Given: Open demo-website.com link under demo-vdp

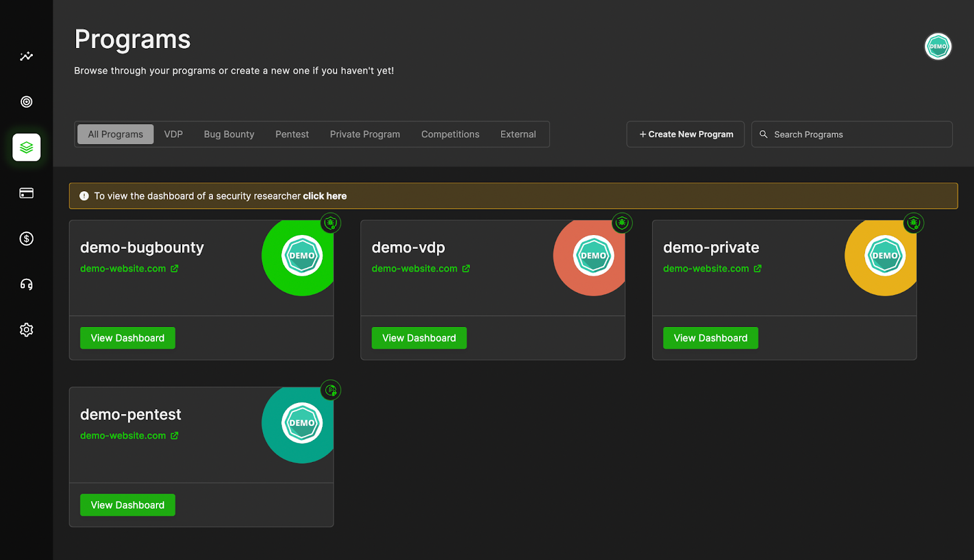Looking at the screenshot, I should tap(415, 268).
